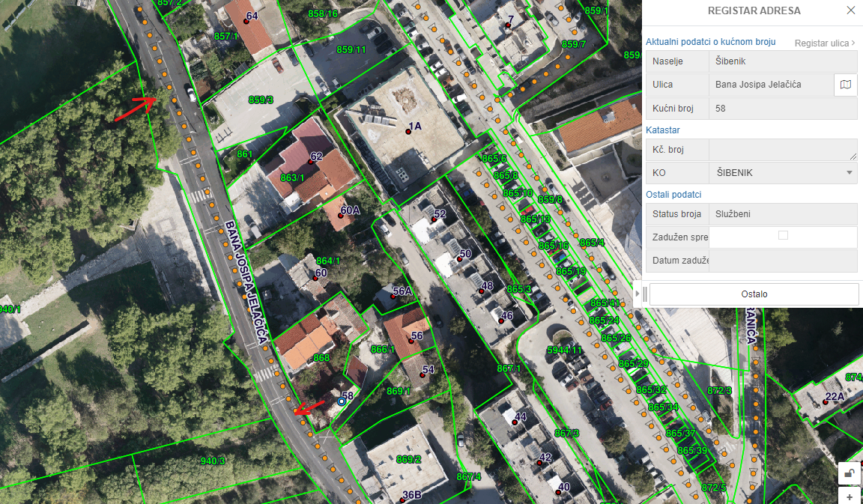Image resolution: width=863 pixels, height=504 pixels.
Task: Click into the Kč. broj text field
Action: pyautogui.click(x=783, y=150)
